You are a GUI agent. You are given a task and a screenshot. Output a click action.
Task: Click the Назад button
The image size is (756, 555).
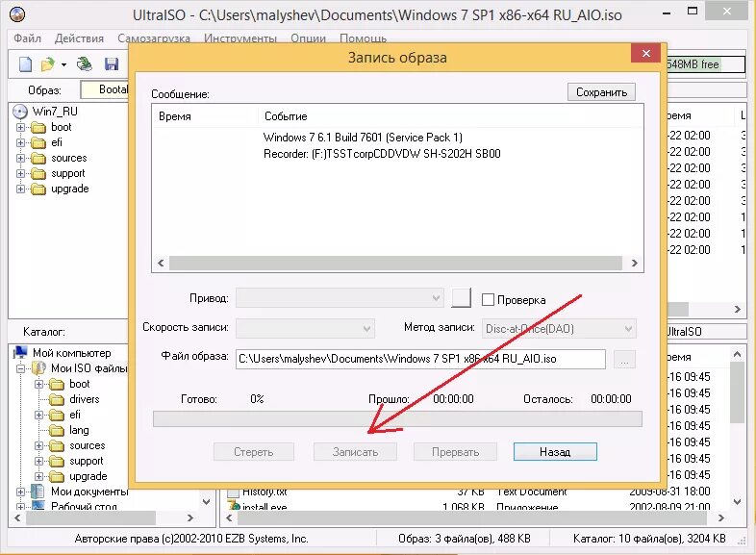[555, 452]
